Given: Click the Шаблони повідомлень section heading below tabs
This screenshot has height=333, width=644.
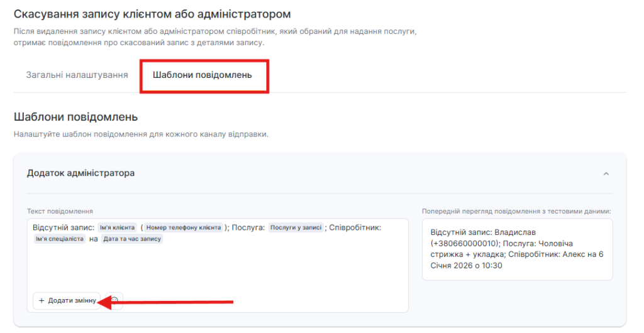Looking at the screenshot, I should [x=75, y=117].
